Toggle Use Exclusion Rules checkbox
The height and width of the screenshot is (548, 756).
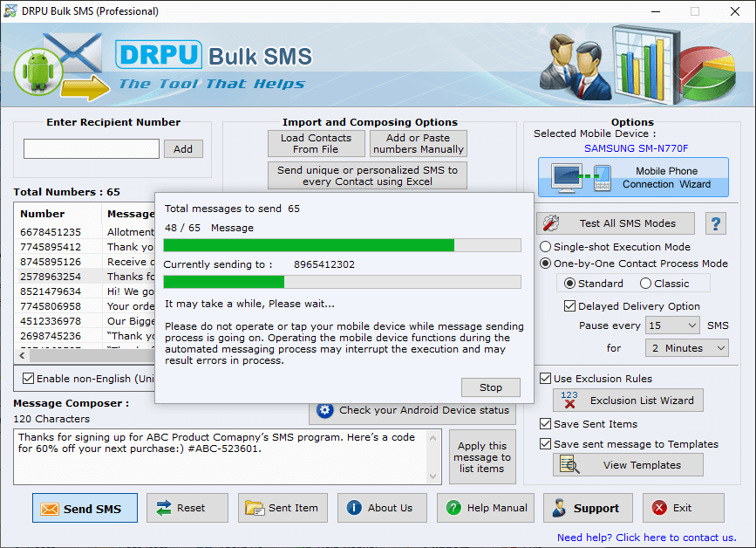(545, 378)
